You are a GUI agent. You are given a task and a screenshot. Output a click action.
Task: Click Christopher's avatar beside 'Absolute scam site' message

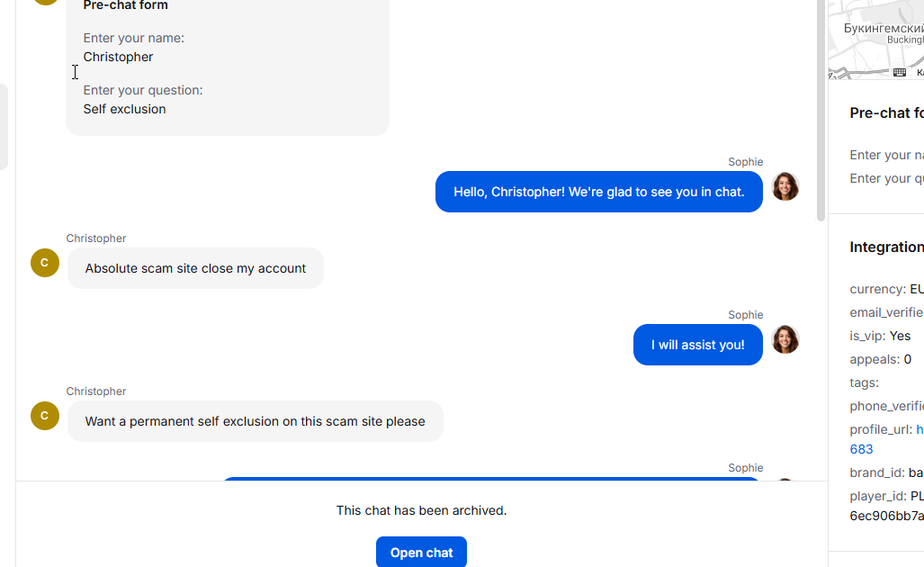(45, 263)
